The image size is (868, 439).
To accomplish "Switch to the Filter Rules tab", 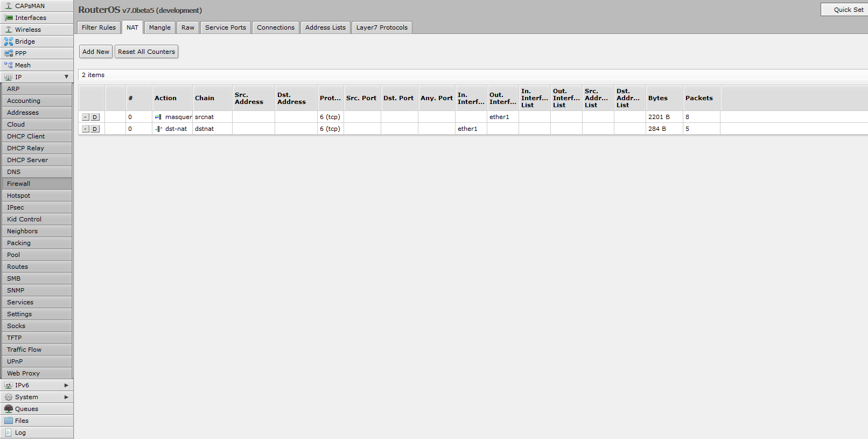I will [99, 27].
